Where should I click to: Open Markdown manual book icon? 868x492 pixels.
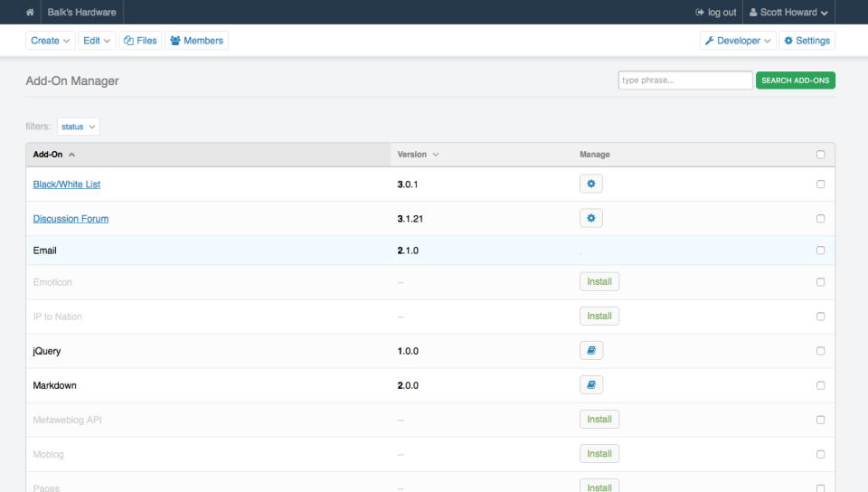[x=590, y=385]
